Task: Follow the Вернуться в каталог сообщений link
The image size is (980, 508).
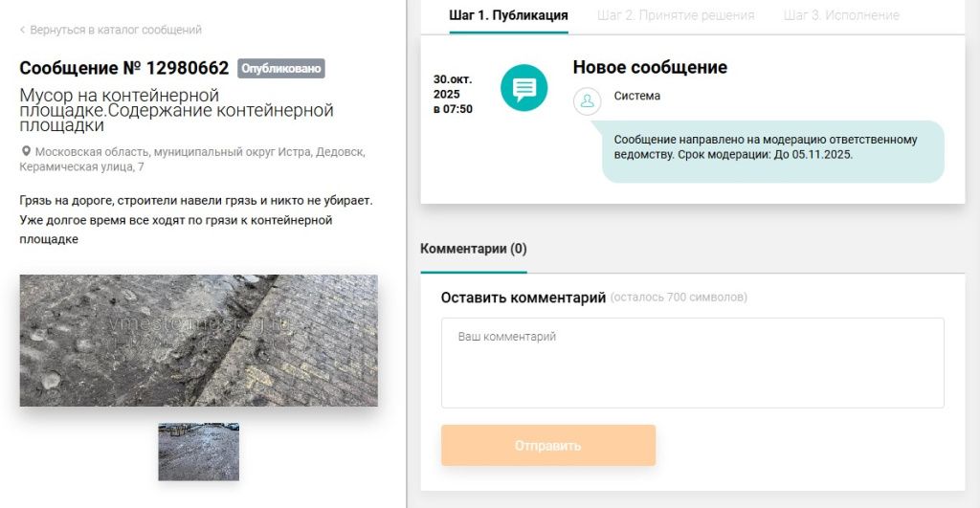Action: (x=115, y=31)
